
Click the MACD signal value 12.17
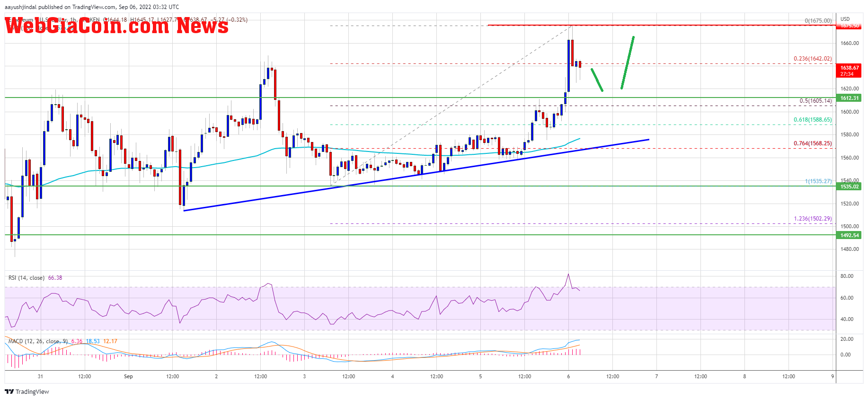(110, 341)
